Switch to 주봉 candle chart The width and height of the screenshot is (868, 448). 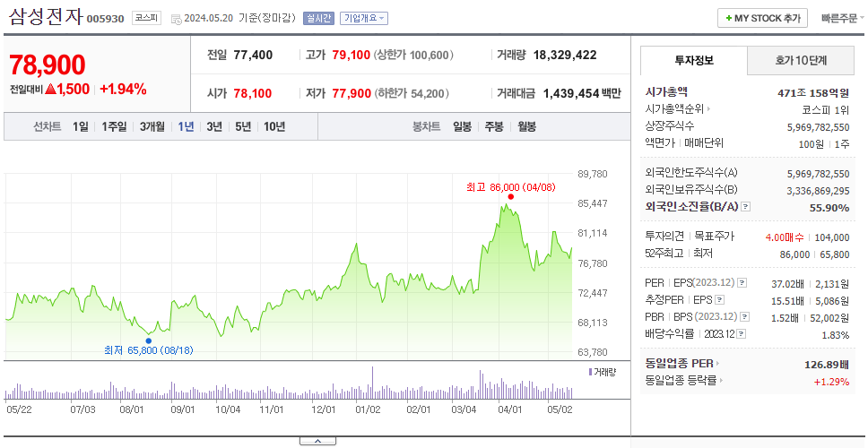(x=494, y=126)
